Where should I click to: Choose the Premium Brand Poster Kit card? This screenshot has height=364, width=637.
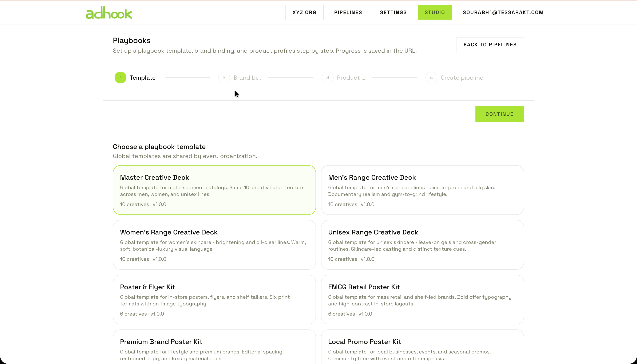[214, 347]
